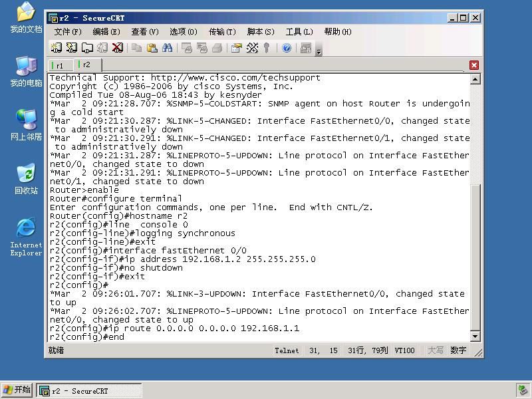Open Help via blue question mark icon

click(x=287, y=48)
